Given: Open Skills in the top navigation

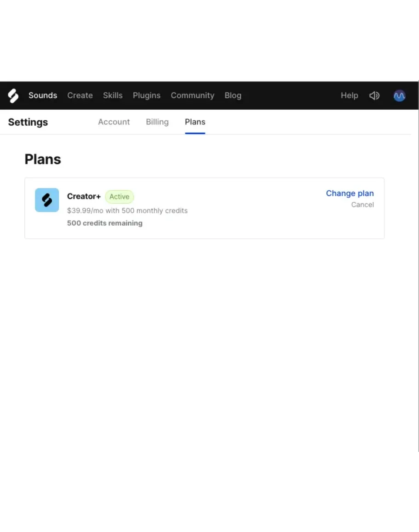Looking at the screenshot, I should pos(113,96).
